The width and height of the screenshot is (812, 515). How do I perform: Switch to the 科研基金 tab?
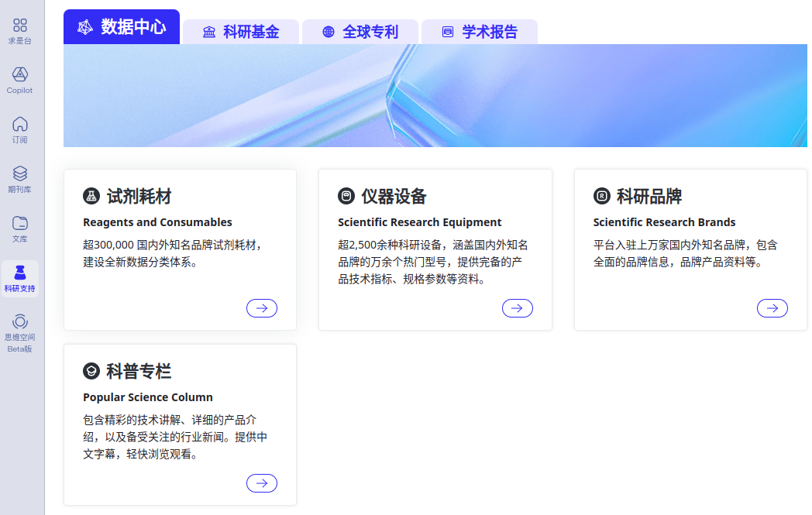240,32
